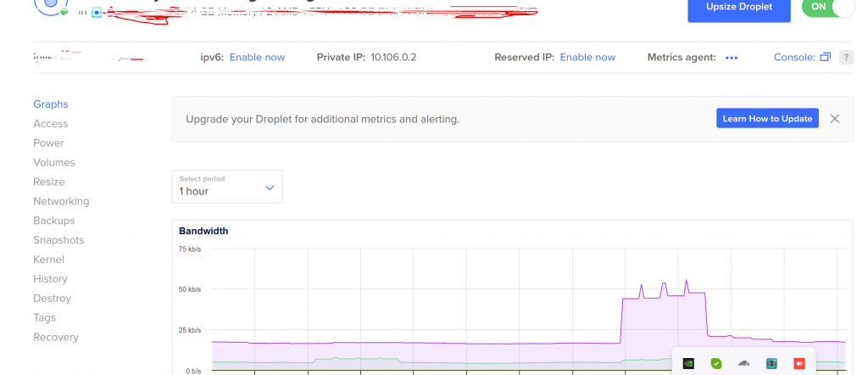Image resolution: width=868 pixels, height=375 pixels.
Task: Click Learn How to Update button
Action: click(768, 119)
